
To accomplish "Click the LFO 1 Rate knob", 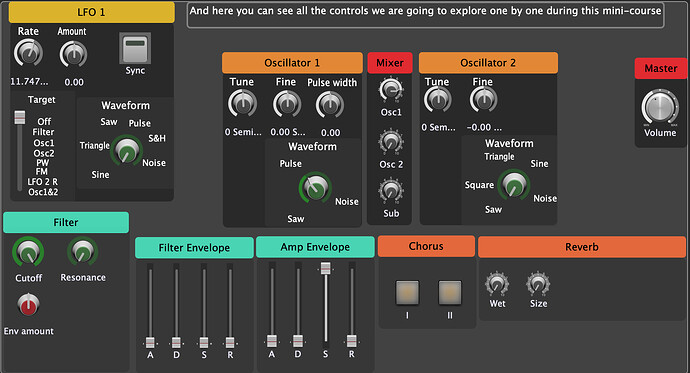I will tap(29, 53).
